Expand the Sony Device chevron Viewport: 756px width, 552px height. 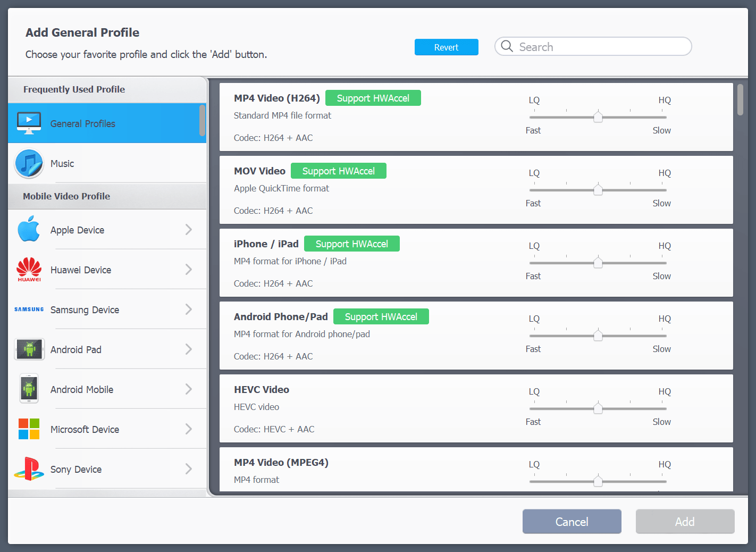(189, 469)
